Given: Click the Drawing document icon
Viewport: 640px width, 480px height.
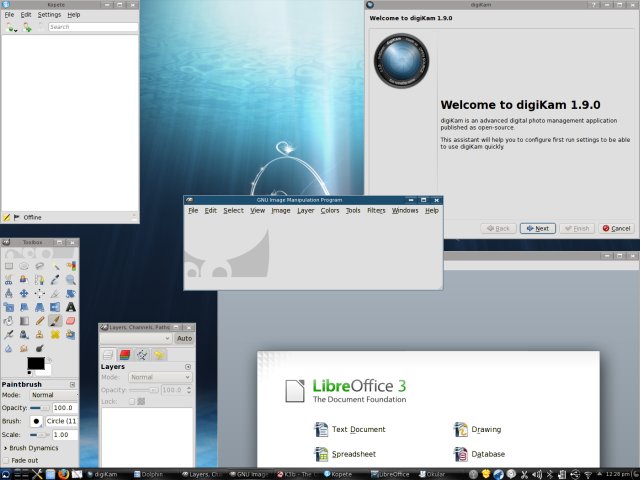Looking at the screenshot, I should 460,429.
